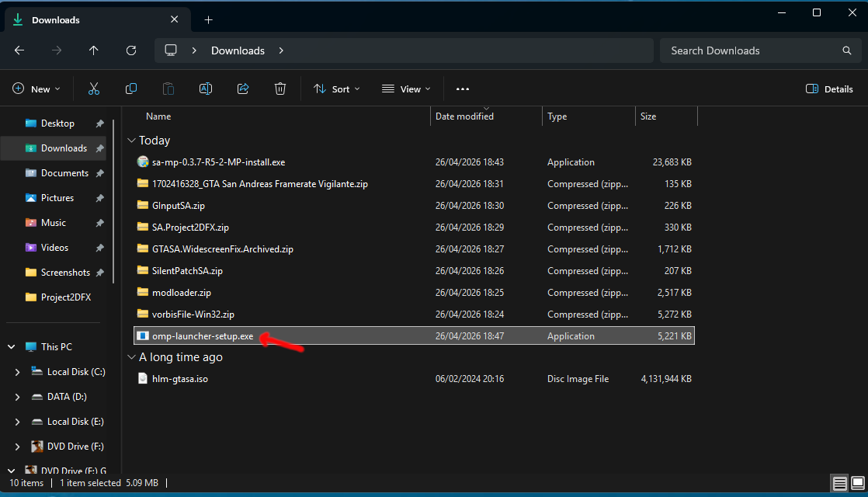The image size is (868, 497).
Task: Click the 23,683 KB size cell
Action: coord(672,162)
